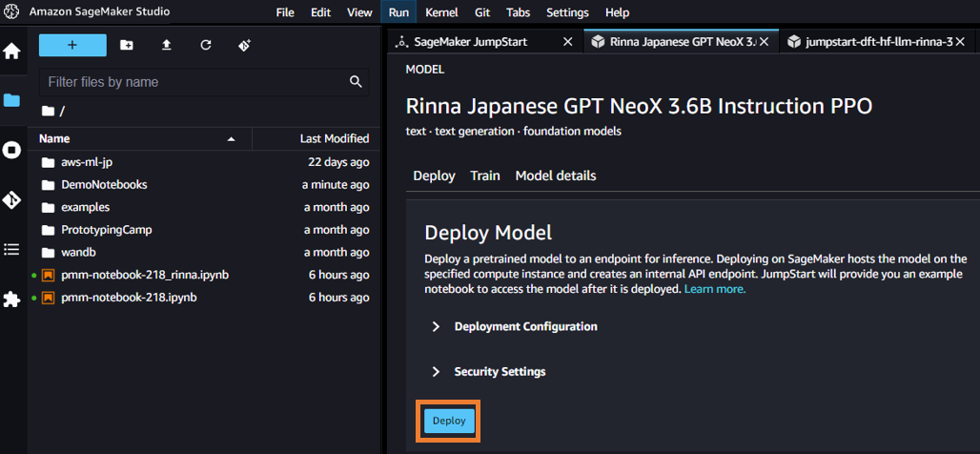Click the Upload Files arrow icon
980x454 pixels.
pos(167,45)
